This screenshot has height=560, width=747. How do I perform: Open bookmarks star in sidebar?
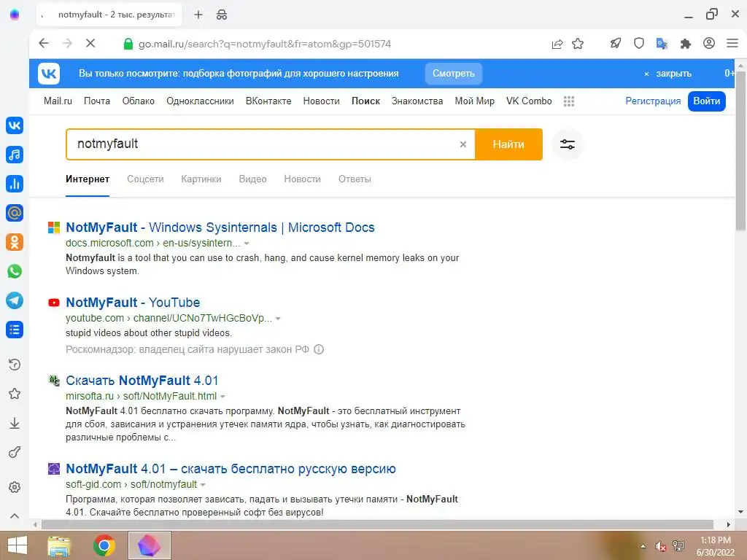[x=15, y=394]
